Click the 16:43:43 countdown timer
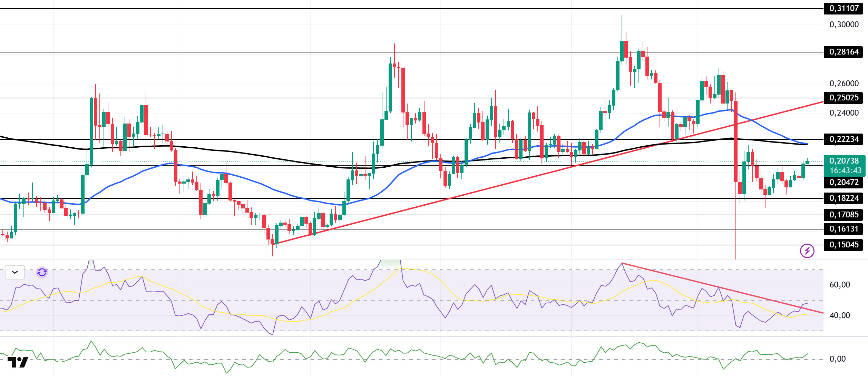Image resolution: width=868 pixels, height=382 pixels. [845, 170]
